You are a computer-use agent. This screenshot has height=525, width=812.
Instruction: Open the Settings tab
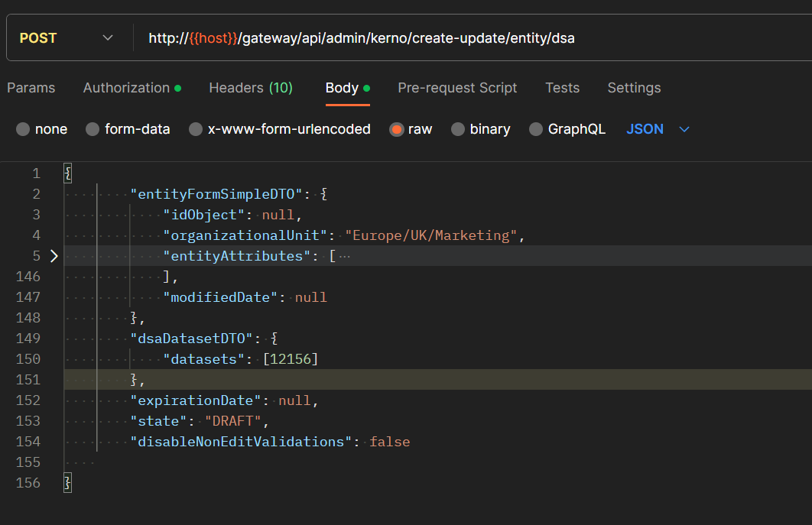pyautogui.click(x=634, y=88)
